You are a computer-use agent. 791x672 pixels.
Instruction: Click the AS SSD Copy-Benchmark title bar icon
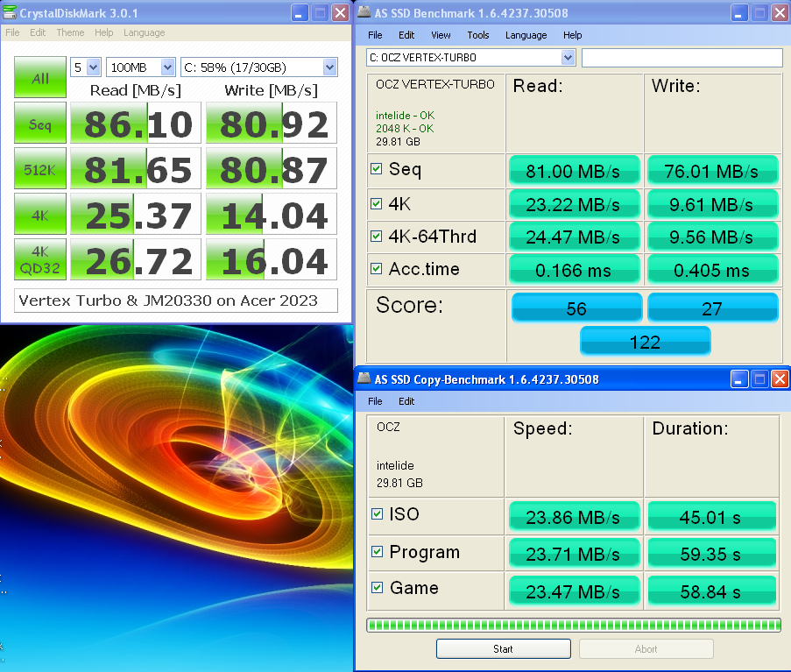click(364, 379)
